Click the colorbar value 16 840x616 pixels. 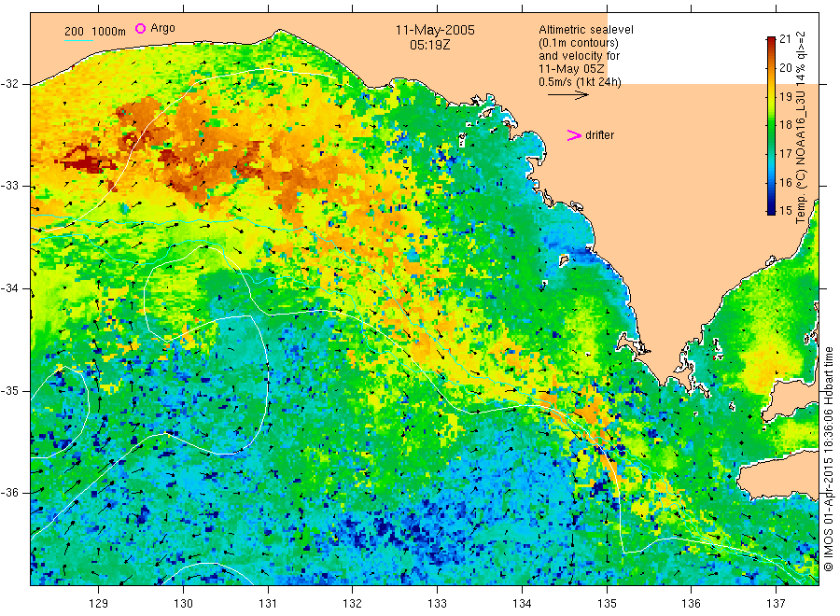coord(785,182)
